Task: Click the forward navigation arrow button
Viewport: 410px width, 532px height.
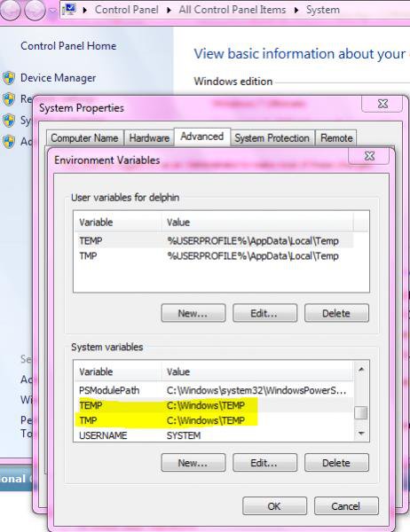Action: (35, 11)
